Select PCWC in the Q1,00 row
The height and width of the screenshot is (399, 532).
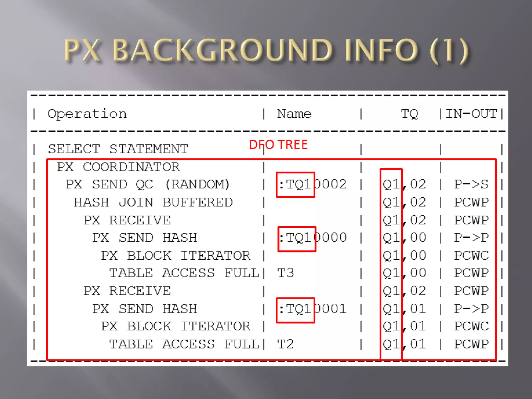click(x=471, y=256)
